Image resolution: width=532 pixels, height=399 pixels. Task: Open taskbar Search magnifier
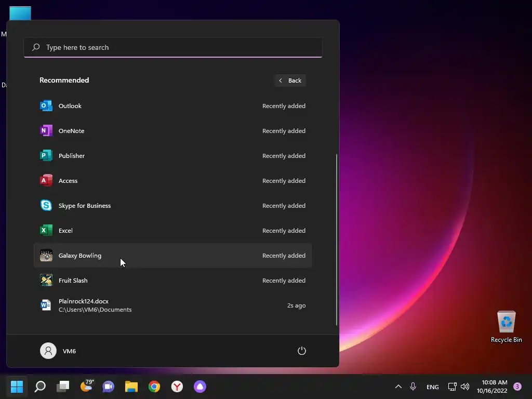(40, 387)
